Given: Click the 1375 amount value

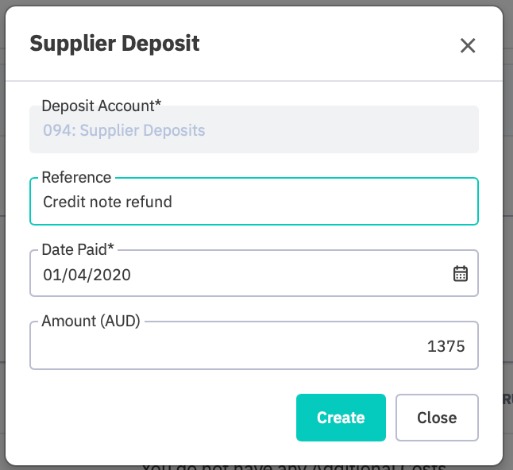Looking at the screenshot, I should (x=446, y=346).
